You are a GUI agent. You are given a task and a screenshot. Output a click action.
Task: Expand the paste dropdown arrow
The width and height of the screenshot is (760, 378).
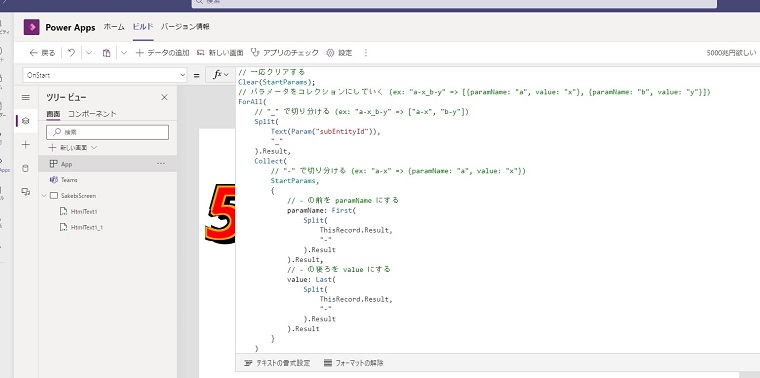124,53
